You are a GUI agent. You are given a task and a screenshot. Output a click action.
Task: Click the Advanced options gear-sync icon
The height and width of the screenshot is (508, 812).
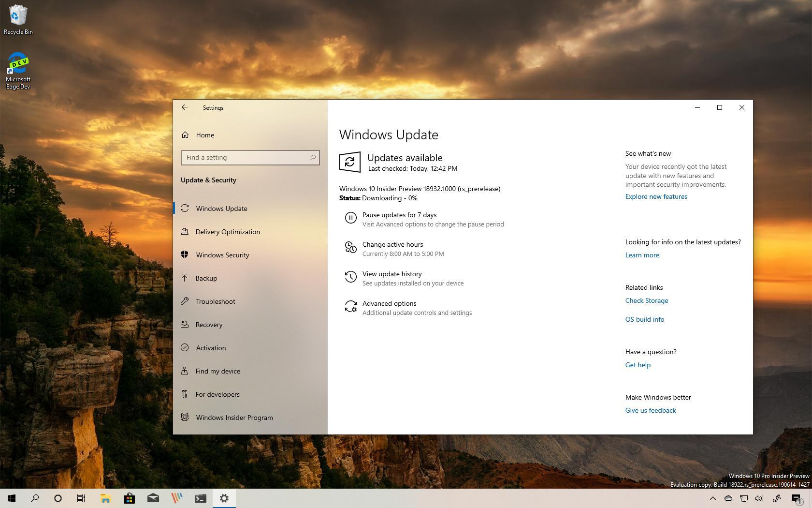[x=350, y=306]
